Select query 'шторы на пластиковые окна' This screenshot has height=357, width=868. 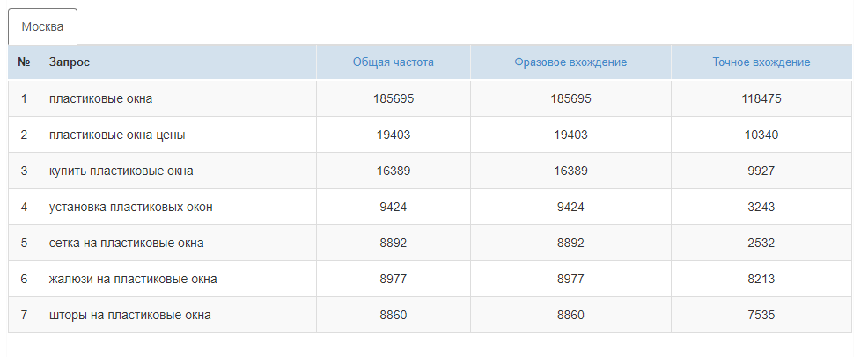click(x=130, y=315)
